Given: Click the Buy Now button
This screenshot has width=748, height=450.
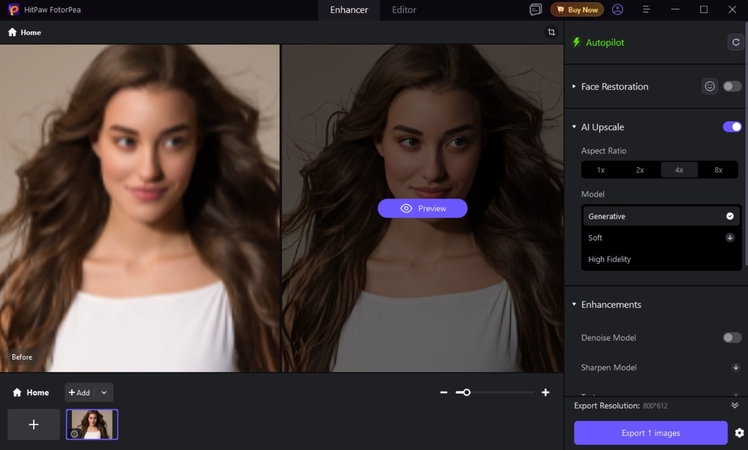Looking at the screenshot, I should pos(577,10).
